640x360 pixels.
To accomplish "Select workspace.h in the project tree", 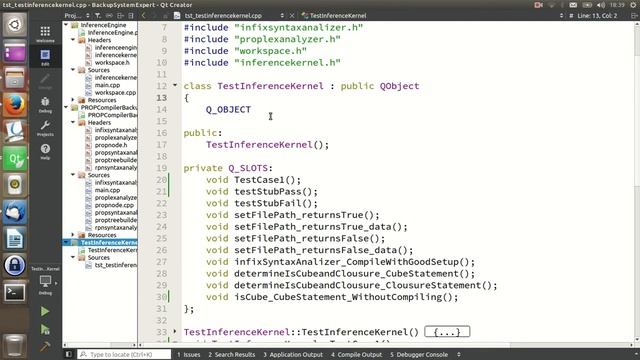I will click(112, 62).
